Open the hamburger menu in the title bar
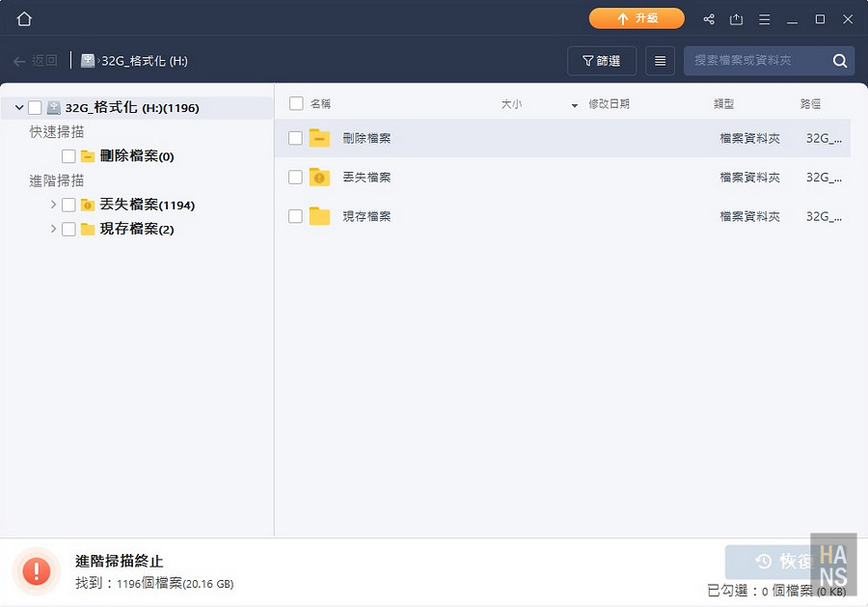This screenshot has height=607, width=868. pos(765,17)
